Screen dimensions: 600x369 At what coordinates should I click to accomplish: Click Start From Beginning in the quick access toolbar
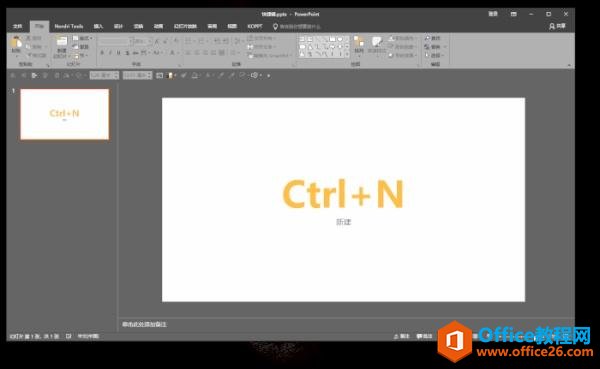(34, 75)
